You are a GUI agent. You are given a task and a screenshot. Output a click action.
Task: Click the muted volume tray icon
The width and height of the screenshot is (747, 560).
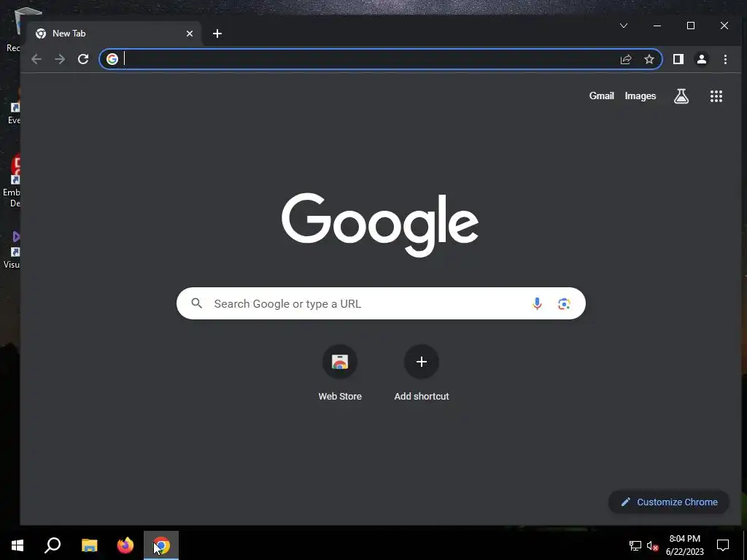pyautogui.click(x=652, y=545)
